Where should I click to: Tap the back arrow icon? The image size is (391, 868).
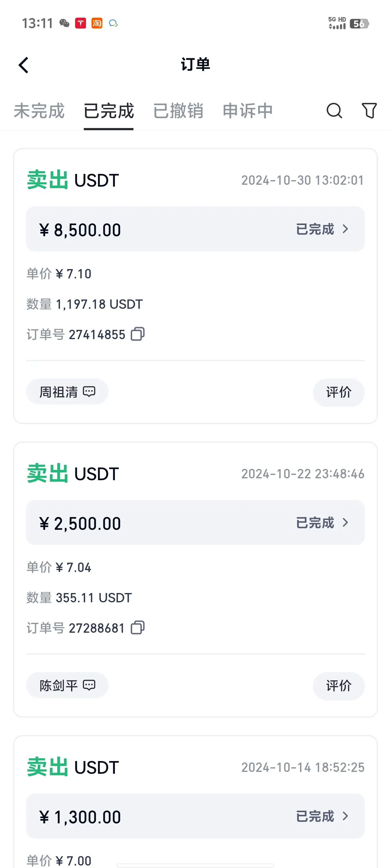pyautogui.click(x=24, y=65)
